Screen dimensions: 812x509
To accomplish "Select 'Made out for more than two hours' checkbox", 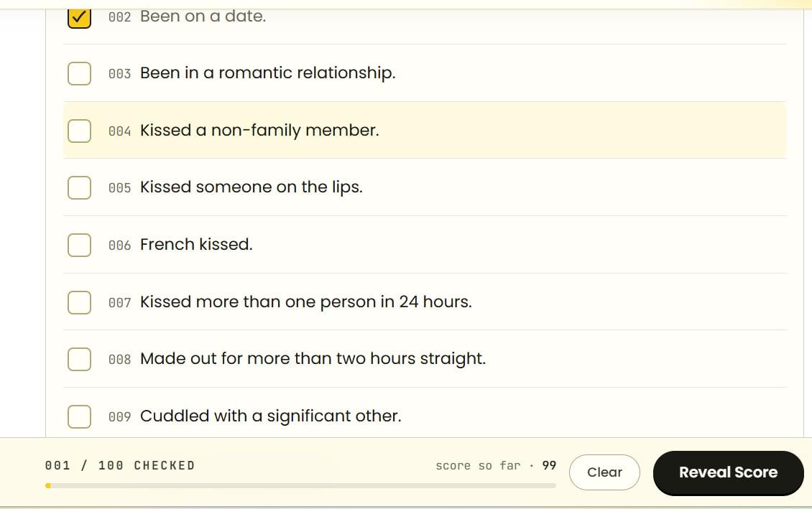I will (x=79, y=359).
